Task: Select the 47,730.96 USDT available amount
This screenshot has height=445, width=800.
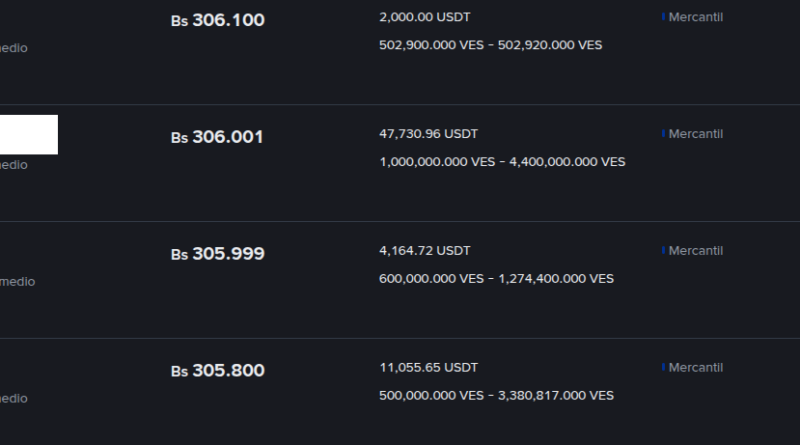Action: coord(429,134)
